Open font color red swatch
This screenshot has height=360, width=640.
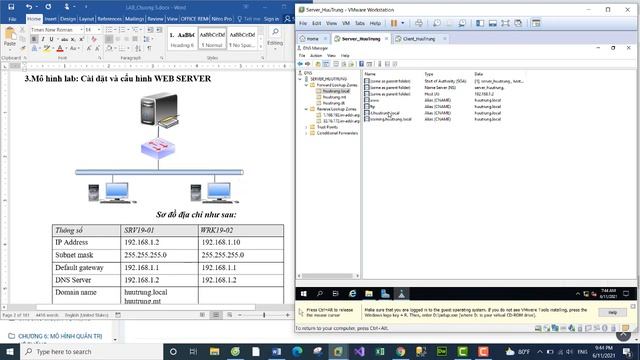[60, 49]
